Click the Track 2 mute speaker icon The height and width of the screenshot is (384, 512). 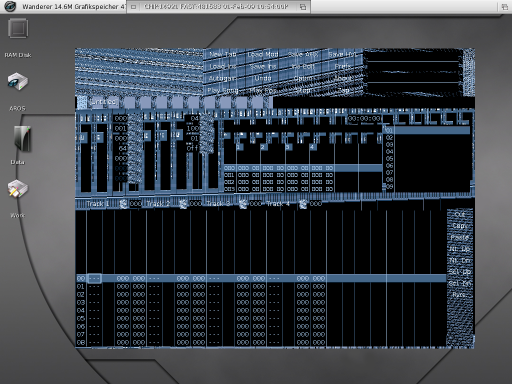point(183,204)
